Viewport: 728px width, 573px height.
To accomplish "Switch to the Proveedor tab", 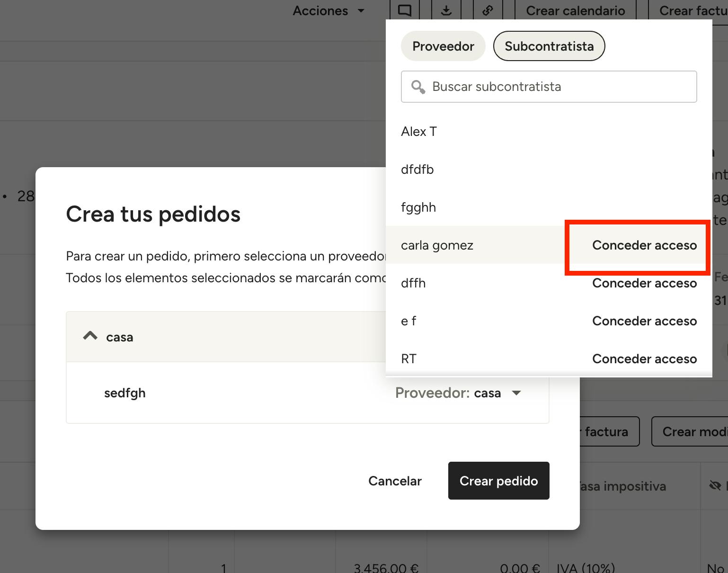I will point(443,46).
